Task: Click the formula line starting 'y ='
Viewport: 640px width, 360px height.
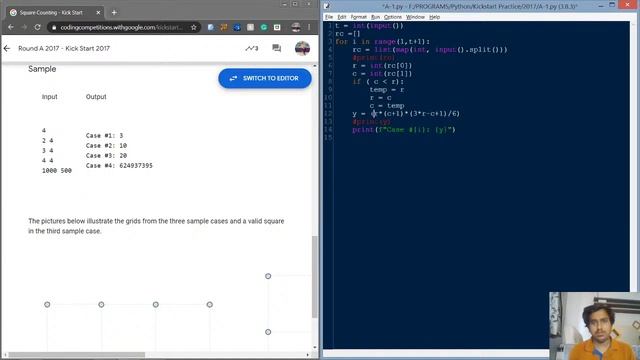Action: tap(406, 114)
